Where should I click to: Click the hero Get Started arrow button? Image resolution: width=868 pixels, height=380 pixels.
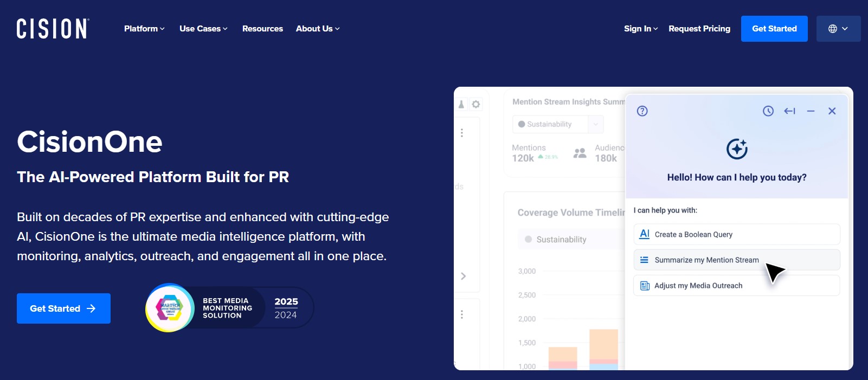pyautogui.click(x=63, y=308)
